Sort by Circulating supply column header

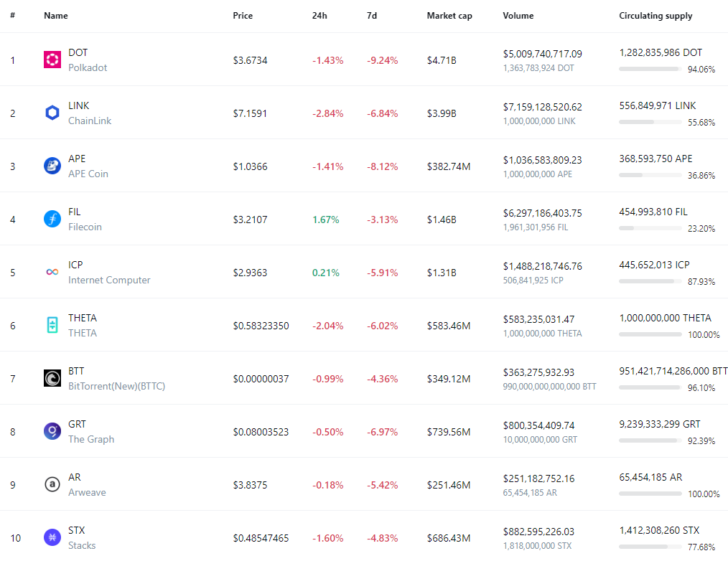tap(655, 16)
